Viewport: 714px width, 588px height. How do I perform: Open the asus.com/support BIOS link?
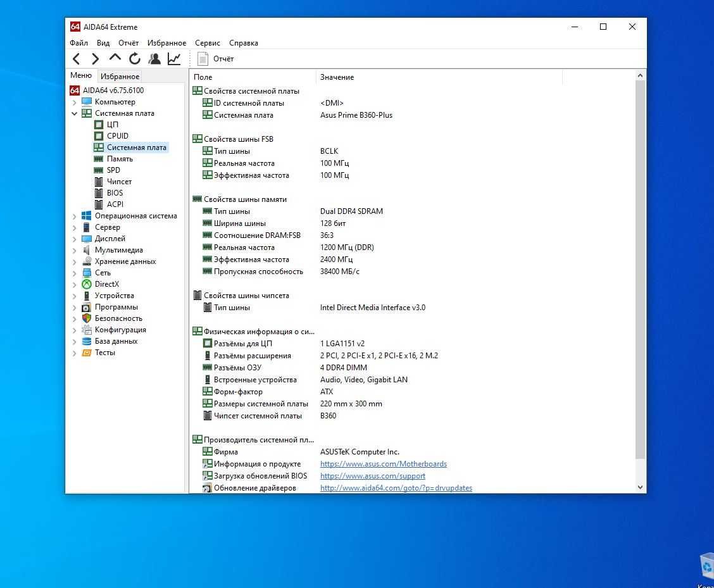[372, 475]
